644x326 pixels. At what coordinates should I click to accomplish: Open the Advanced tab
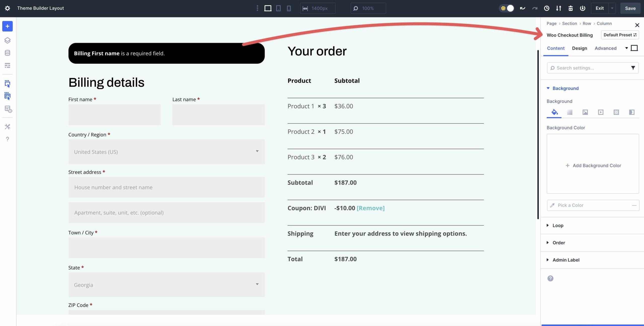(606, 48)
